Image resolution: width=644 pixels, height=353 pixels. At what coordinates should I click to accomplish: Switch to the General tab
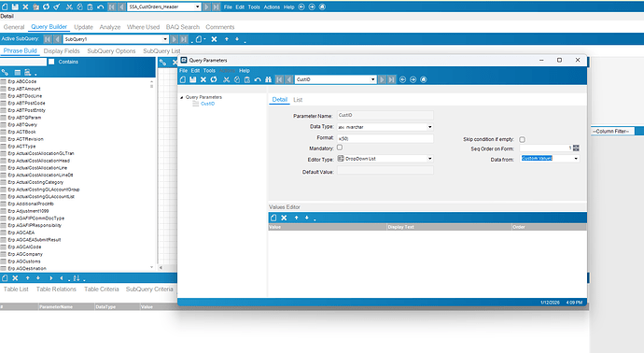(14, 27)
